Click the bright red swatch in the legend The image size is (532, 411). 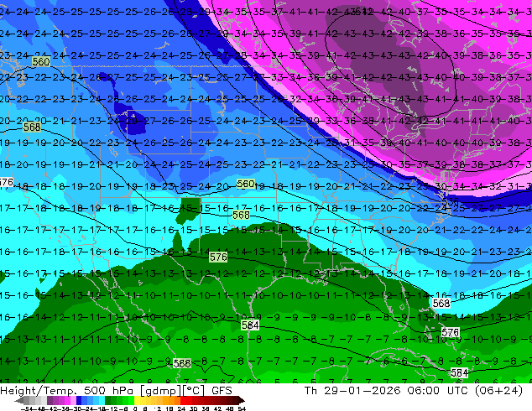[x=183, y=400]
